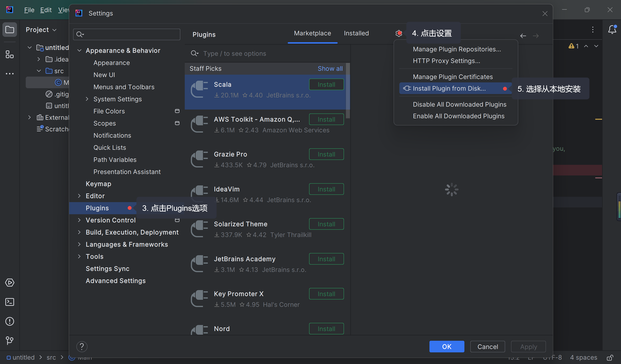Click the Help question mark button

click(x=82, y=347)
